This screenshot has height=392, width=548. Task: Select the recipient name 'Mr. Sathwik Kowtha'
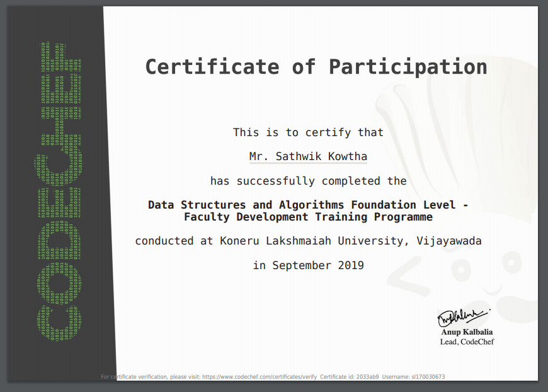[x=308, y=156]
